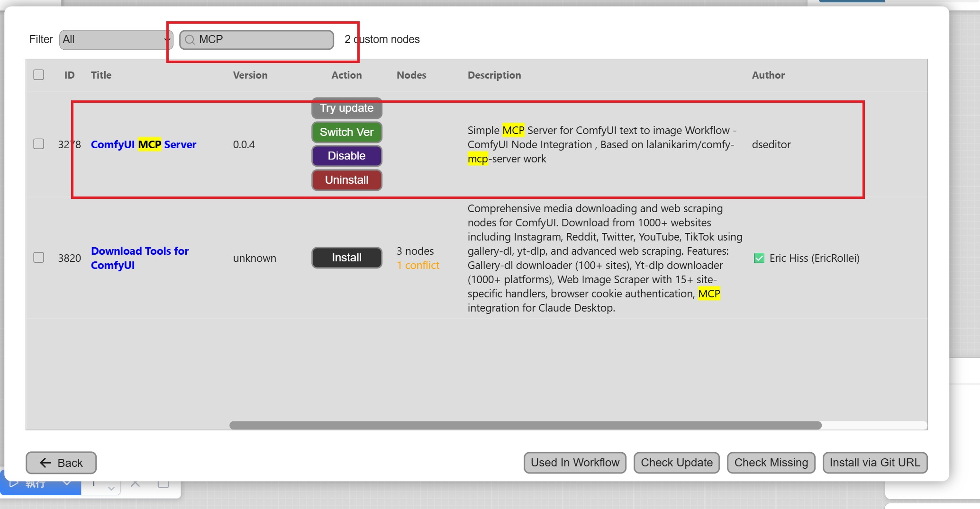Check the box for ComfyUI MCP Server row
Image resolution: width=980 pixels, height=509 pixels.
[39, 144]
